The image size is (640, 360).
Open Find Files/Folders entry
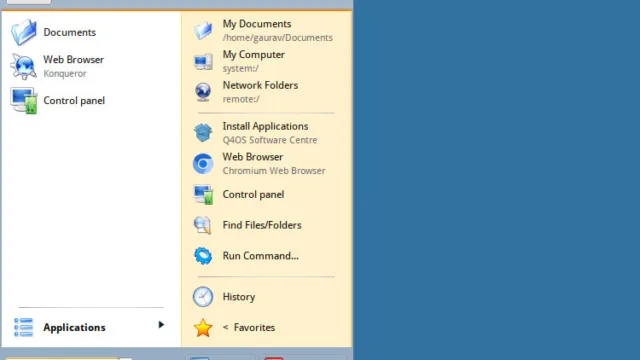(267, 225)
